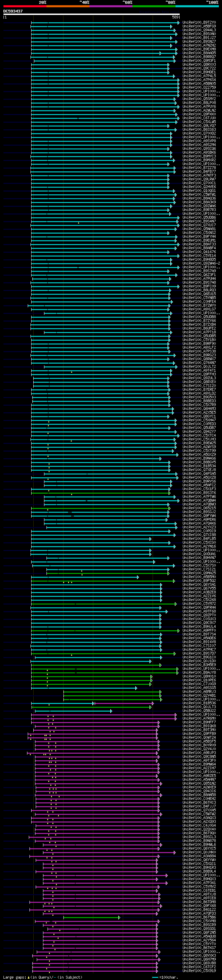
Task: Select the last hit UniRef100_C5X919
Action: tap(199, 971)
